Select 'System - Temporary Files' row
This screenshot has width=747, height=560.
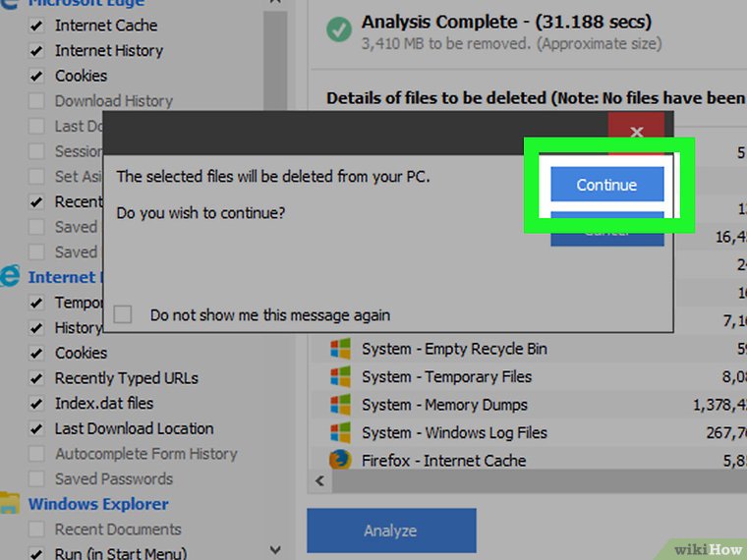click(529, 376)
